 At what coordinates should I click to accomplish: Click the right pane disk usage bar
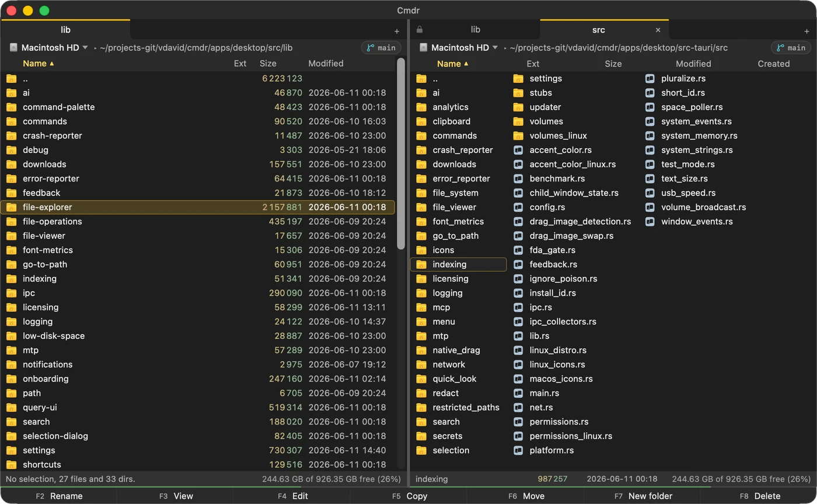613,487
